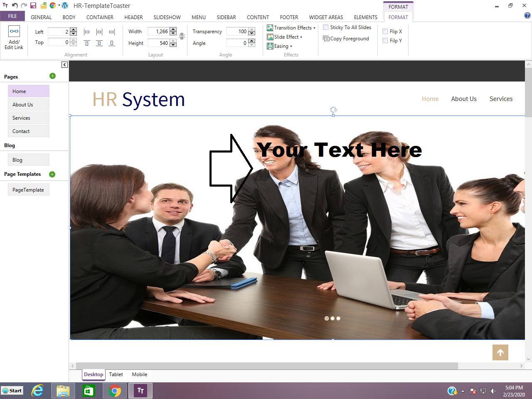Viewport: 532px width, 399px height.
Task: Click the Save icon in title bar
Action: 33,5
